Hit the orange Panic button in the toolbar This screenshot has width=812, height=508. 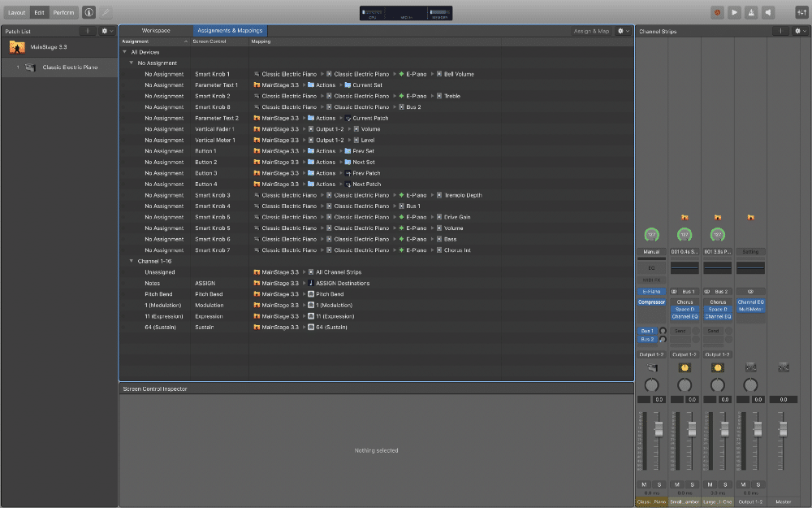[x=717, y=12]
